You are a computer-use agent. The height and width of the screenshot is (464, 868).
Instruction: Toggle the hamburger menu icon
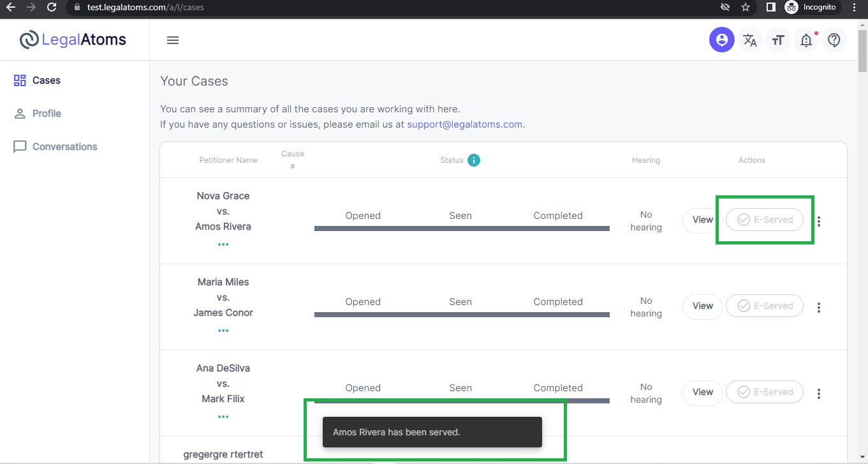pyautogui.click(x=173, y=40)
